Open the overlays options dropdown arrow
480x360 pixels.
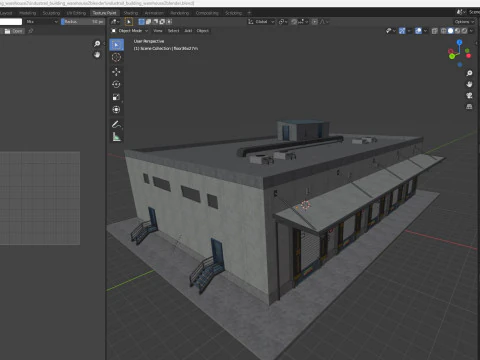(425, 31)
